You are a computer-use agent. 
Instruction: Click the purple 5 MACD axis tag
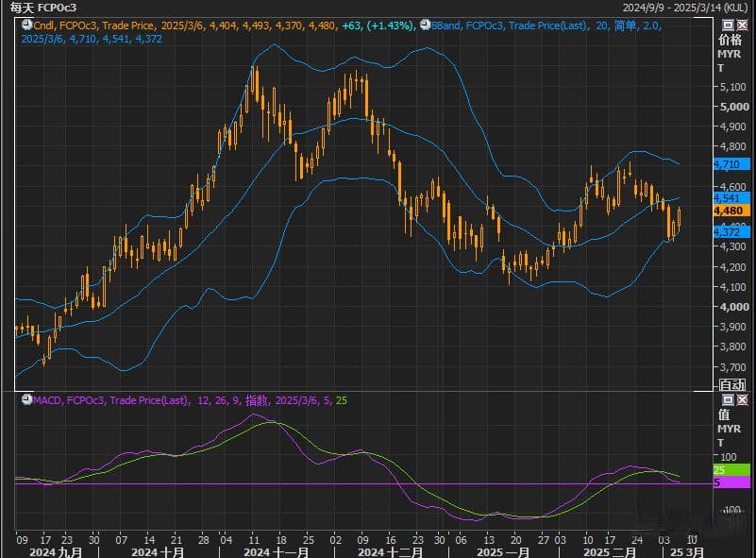[731, 482]
